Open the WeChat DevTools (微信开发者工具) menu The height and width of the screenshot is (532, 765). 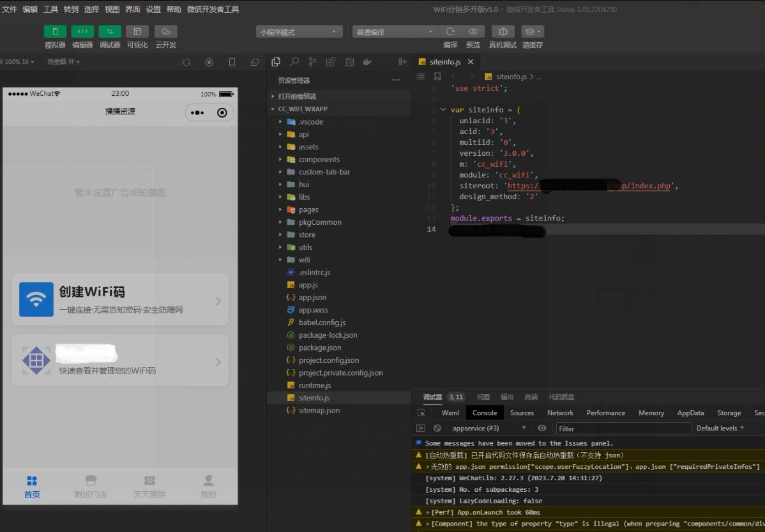coord(213,10)
